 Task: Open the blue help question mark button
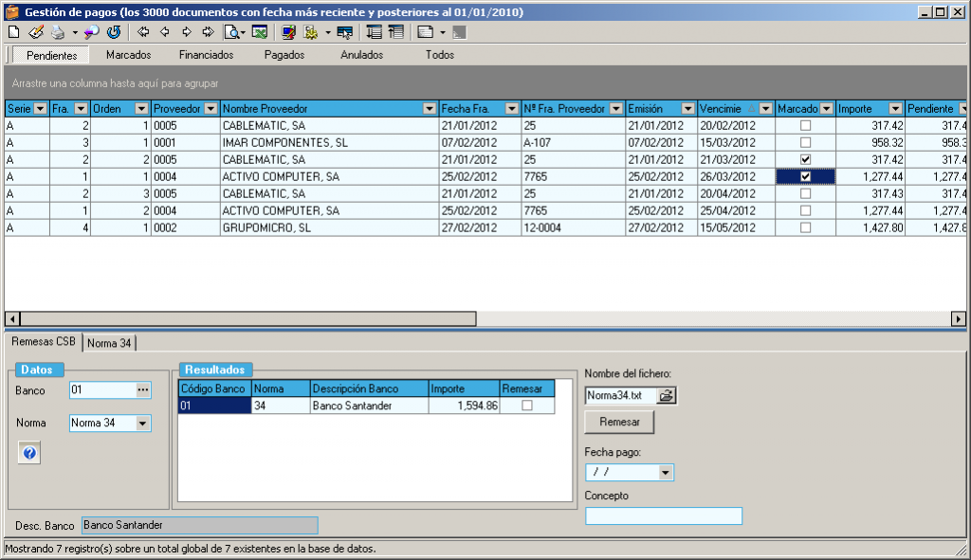pos(29,454)
